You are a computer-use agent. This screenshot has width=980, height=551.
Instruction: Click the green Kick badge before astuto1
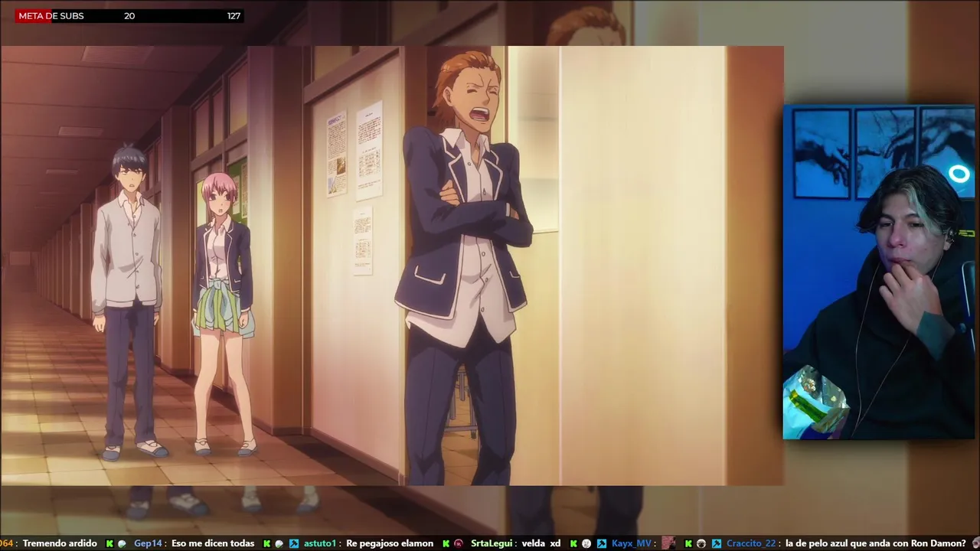266,543
